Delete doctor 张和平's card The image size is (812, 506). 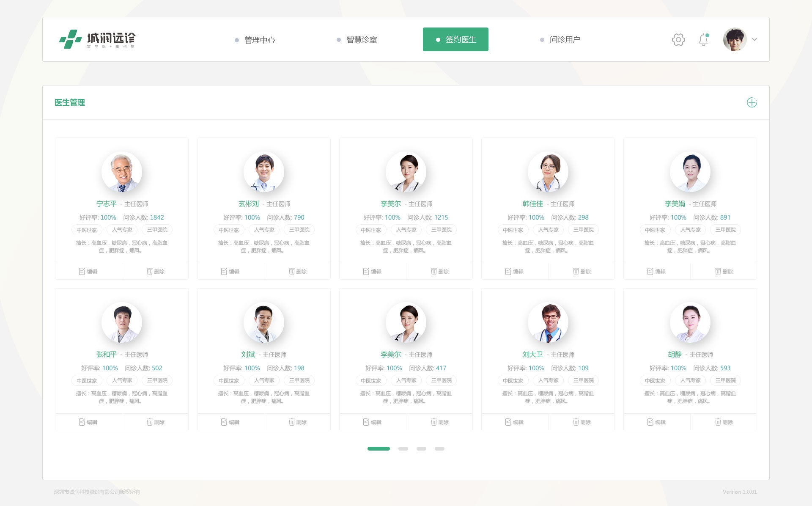[x=155, y=422]
